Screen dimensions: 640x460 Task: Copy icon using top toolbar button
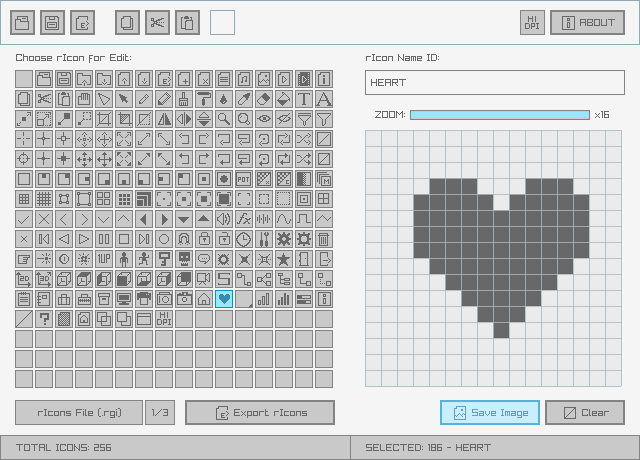[x=127, y=22]
